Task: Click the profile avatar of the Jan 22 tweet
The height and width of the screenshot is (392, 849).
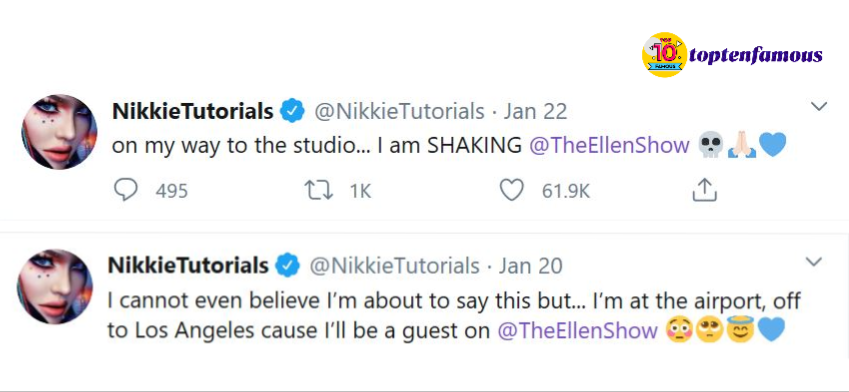Action: [59, 132]
